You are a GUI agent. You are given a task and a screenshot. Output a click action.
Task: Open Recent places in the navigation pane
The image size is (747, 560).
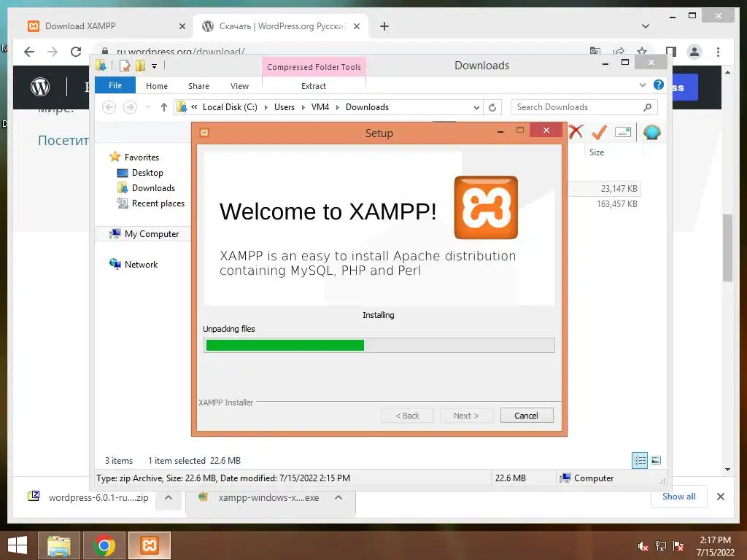pyautogui.click(x=158, y=203)
